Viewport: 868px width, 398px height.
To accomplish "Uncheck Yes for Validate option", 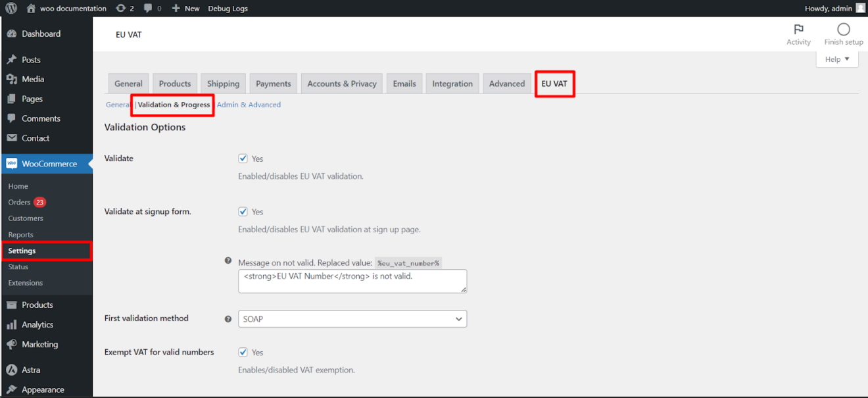I will 243,158.
